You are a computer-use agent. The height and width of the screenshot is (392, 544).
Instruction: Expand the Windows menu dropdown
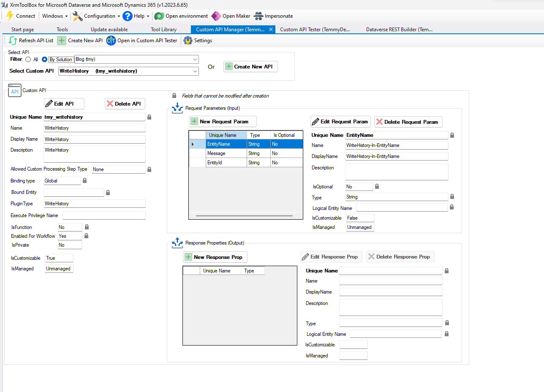[x=67, y=16]
